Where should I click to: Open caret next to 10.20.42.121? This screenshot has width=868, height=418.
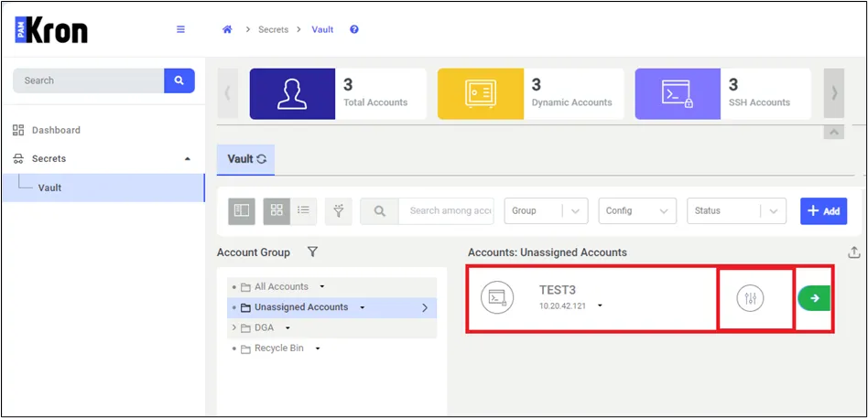(x=600, y=305)
